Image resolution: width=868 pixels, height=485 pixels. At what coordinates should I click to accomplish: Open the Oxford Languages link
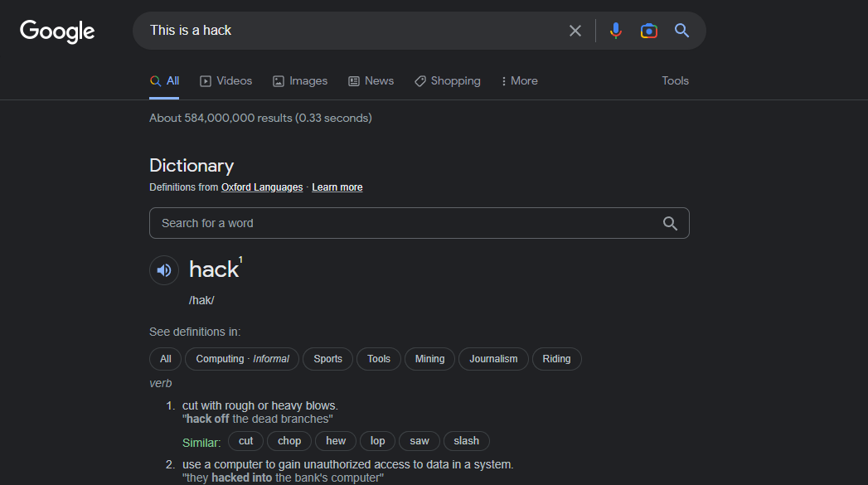(262, 187)
